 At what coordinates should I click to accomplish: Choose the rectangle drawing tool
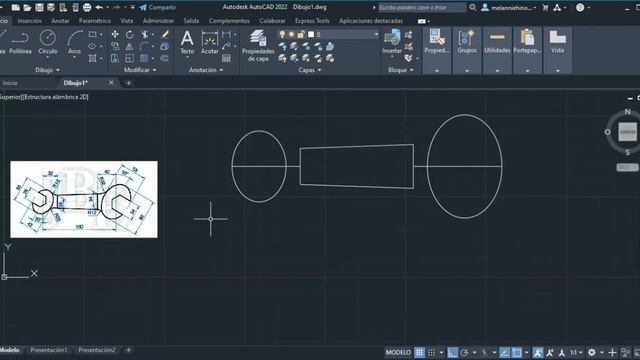(93, 35)
